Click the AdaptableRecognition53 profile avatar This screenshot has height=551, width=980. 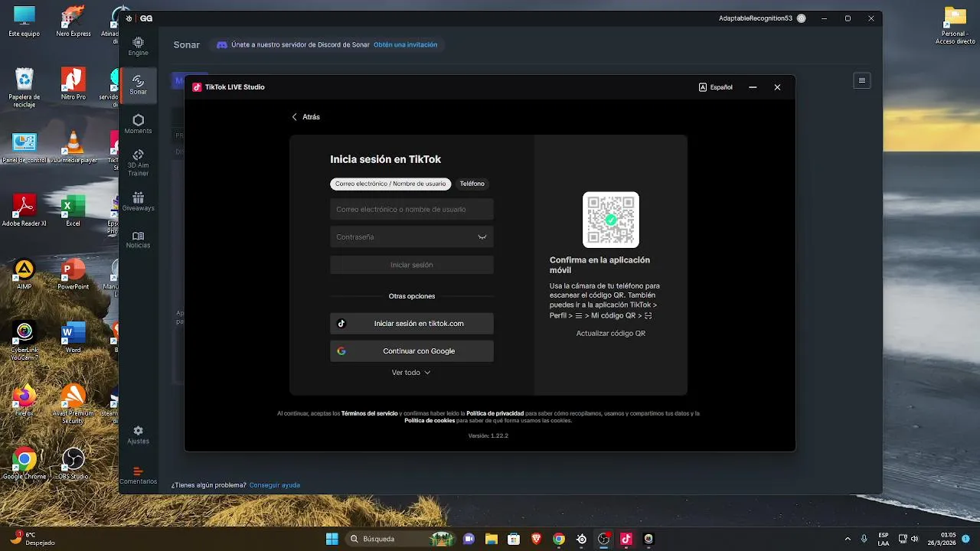pos(801,18)
